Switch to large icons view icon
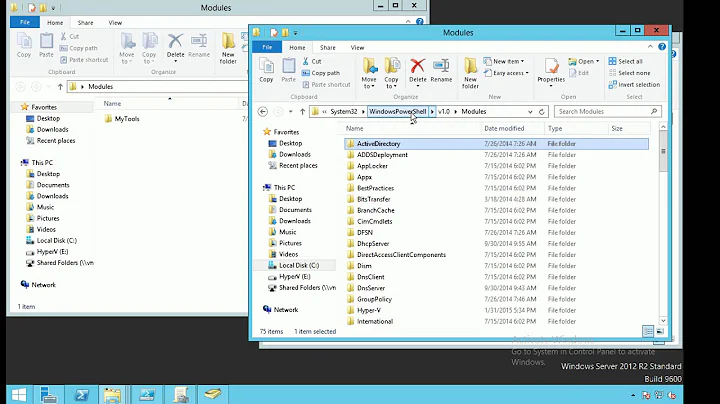The width and height of the screenshot is (720, 404). pyautogui.click(x=660, y=331)
